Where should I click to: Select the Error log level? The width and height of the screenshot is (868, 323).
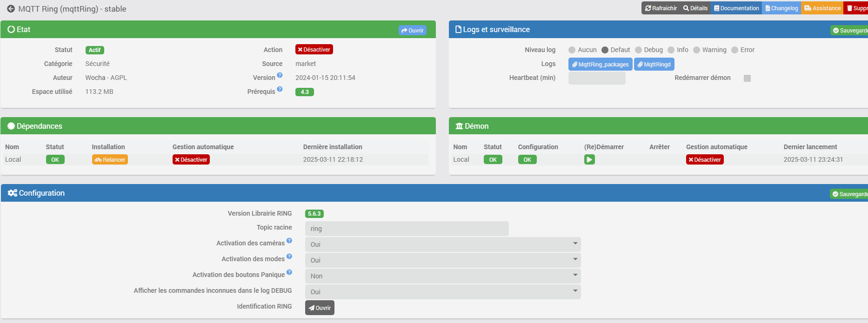(x=734, y=50)
